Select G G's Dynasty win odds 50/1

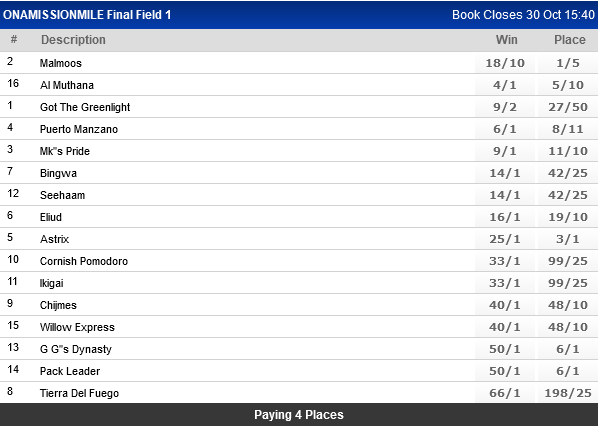pyautogui.click(x=506, y=349)
